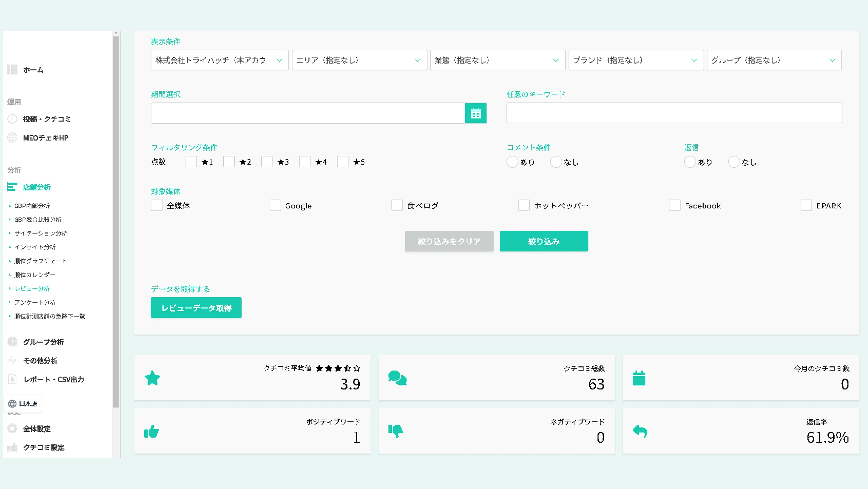Image resolution: width=868 pixels, height=489 pixels.
Task: Click the 投稿・クチコミ clock icon
Action: [x=12, y=119]
